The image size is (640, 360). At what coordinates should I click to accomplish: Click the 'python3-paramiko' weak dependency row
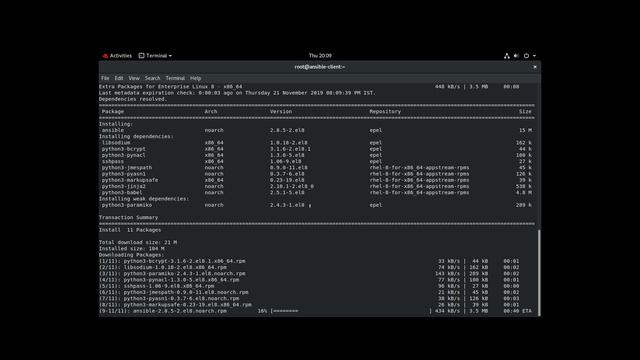pos(316,205)
